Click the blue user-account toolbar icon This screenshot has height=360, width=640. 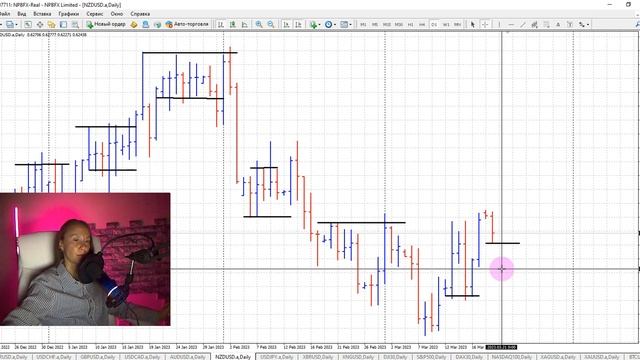click(x=145, y=24)
